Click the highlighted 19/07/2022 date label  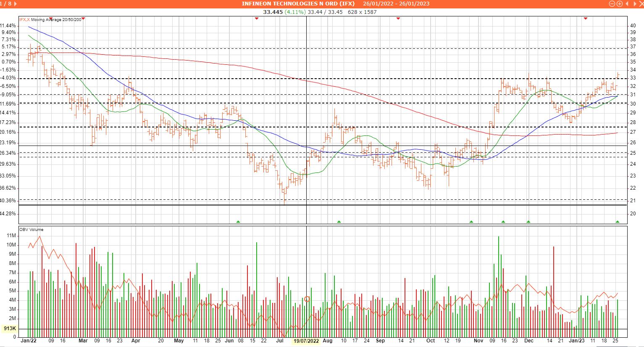[306, 341]
